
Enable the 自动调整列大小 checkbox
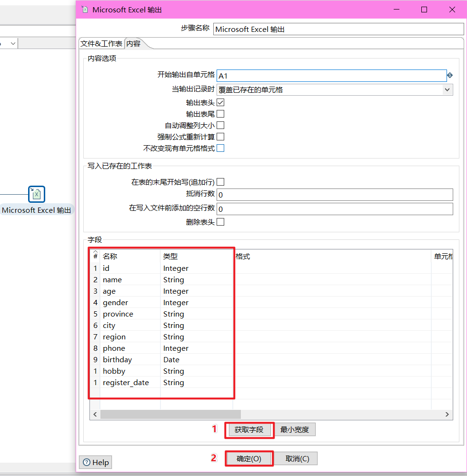pyautogui.click(x=220, y=125)
